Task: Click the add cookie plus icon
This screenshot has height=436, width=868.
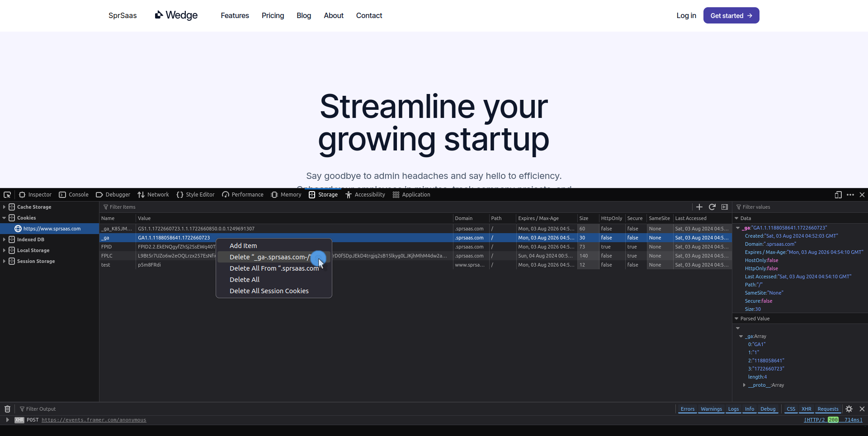Action: 699,207
